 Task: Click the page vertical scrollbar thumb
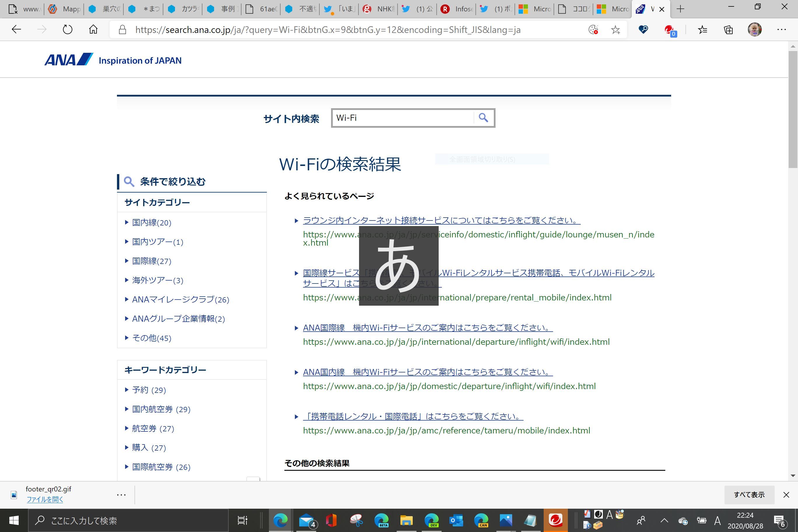point(793,109)
